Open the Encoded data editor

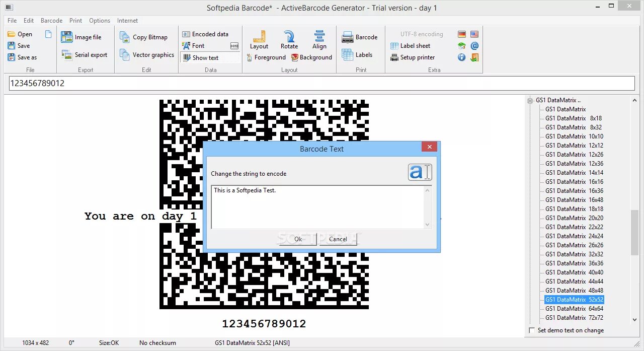click(205, 34)
